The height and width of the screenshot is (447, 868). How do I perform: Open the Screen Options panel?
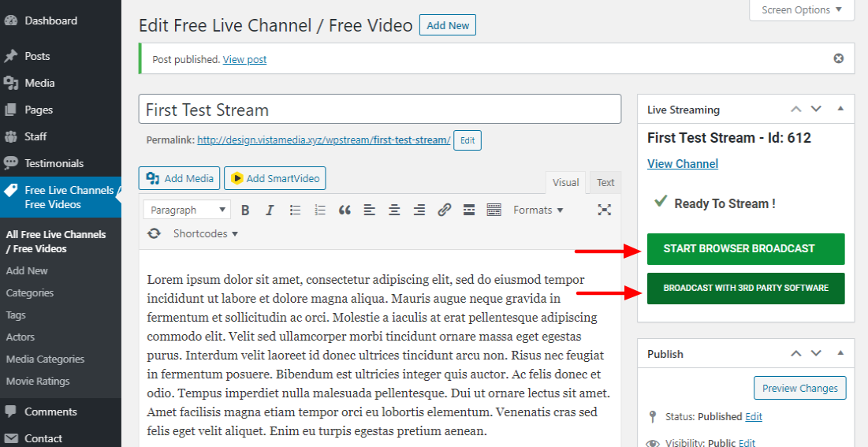click(x=801, y=10)
